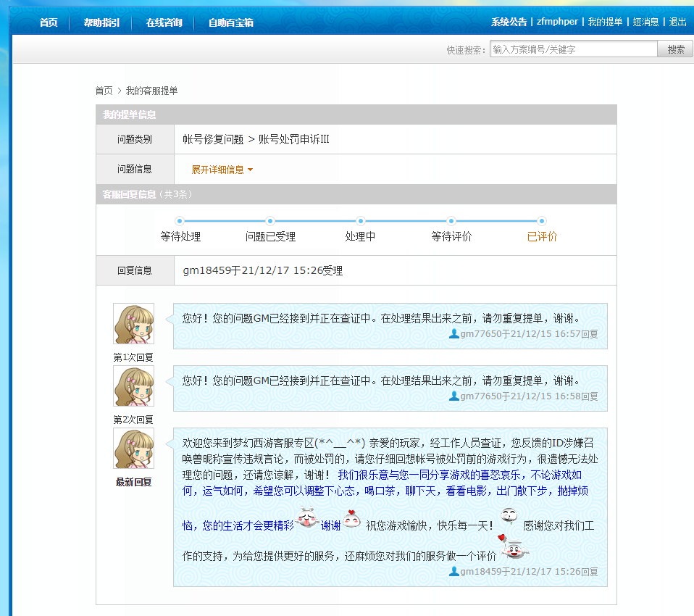Click the avatar above 第1次回复
The width and height of the screenshot is (694, 616).
pos(134,324)
